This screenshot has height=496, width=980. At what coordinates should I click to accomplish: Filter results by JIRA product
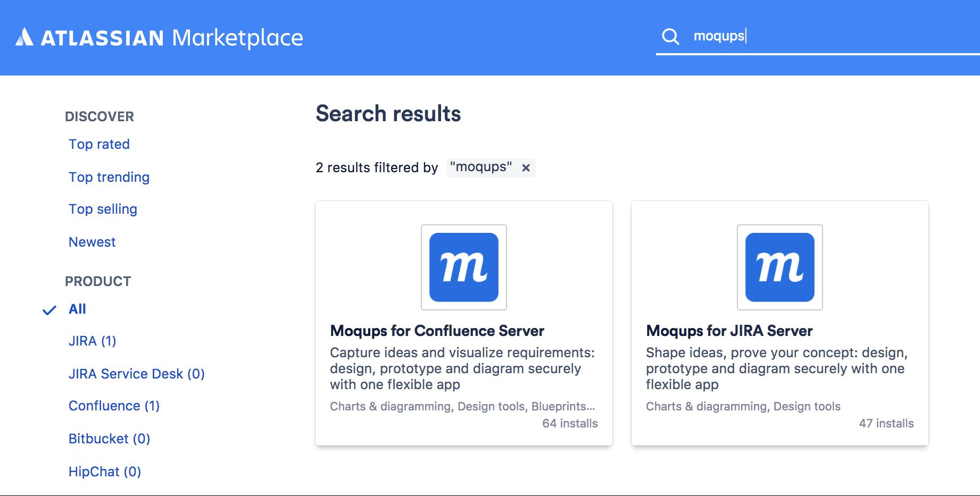click(93, 341)
